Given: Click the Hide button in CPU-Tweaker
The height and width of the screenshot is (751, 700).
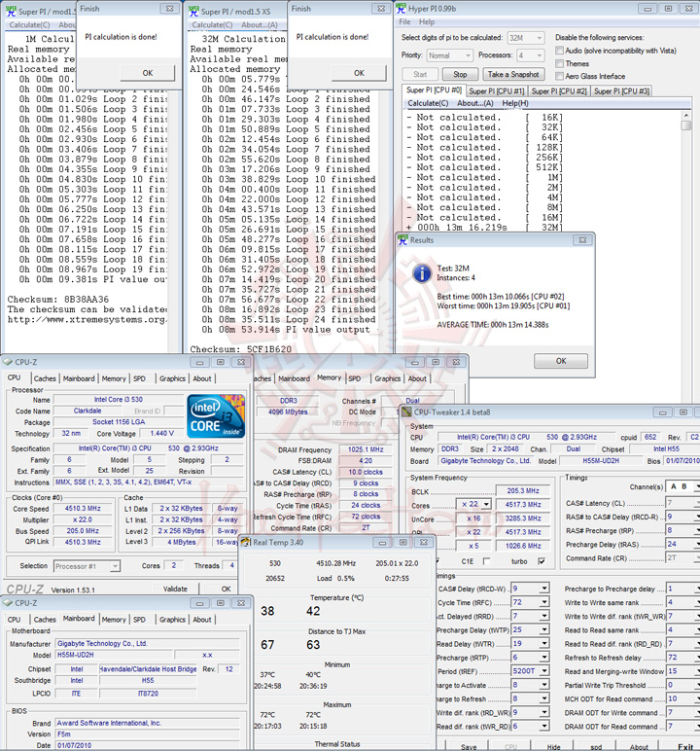Looking at the screenshot, I should 553,746.
